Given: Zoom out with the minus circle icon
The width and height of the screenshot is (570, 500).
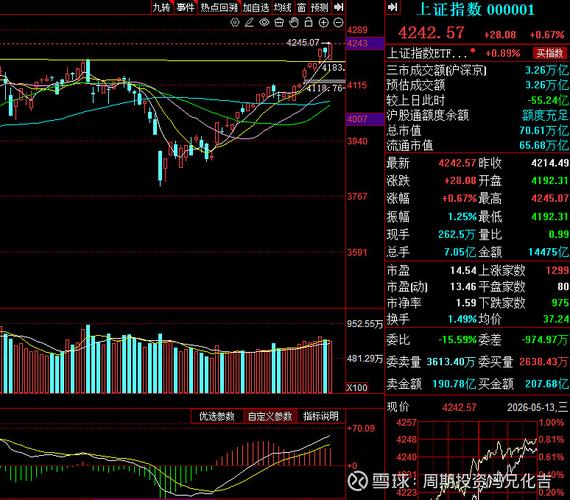Looking at the screenshot, I should [338, 23].
